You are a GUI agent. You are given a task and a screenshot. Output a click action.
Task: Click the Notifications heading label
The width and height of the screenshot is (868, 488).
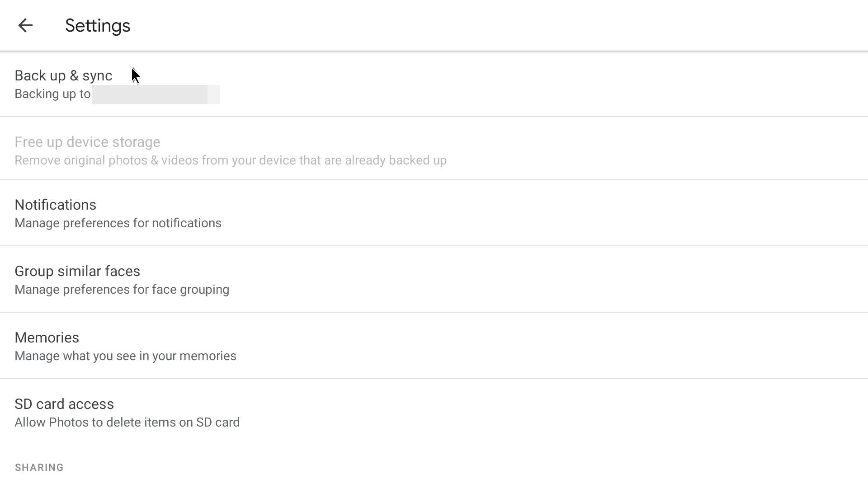pos(55,205)
